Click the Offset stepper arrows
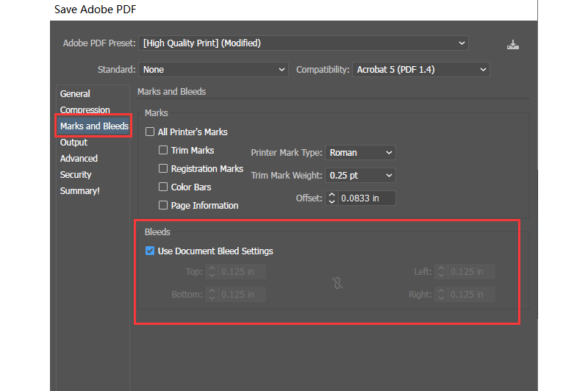588x391 pixels. (x=331, y=198)
